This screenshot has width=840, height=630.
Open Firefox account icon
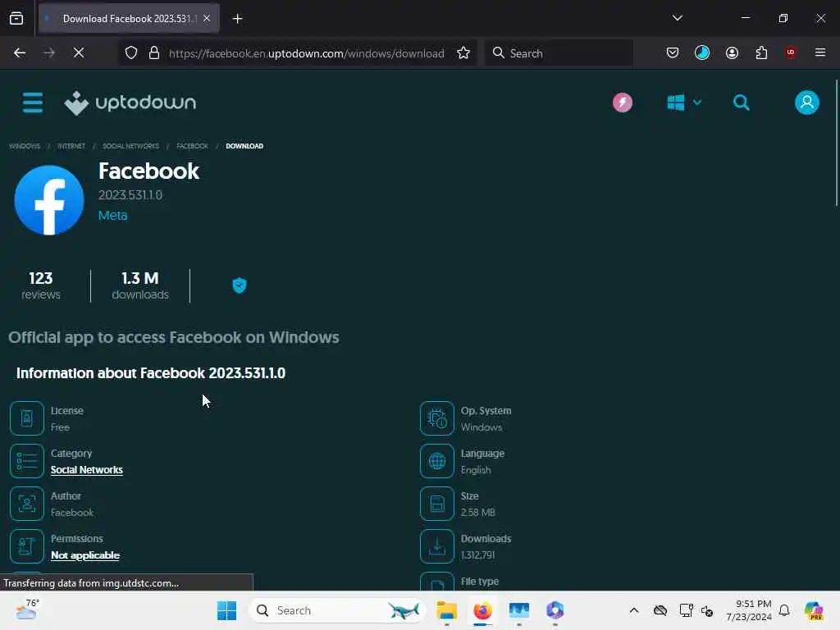coord(732,52)
